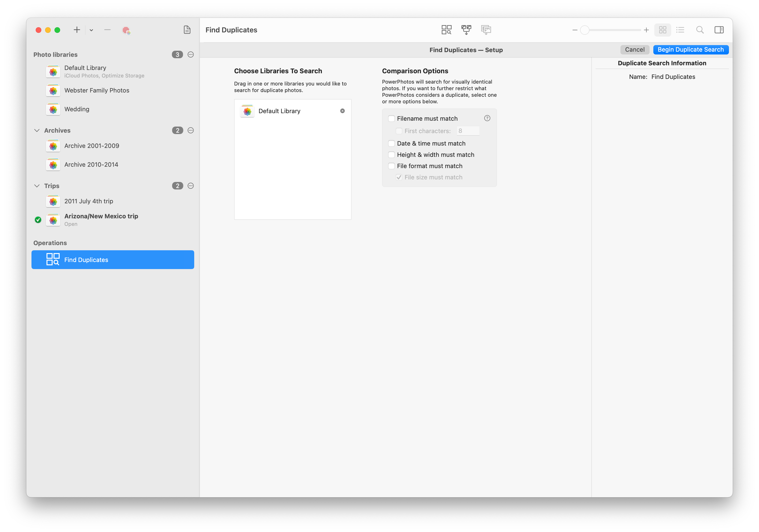Image resolution: width=759 pixels, height=532 pixels.
Task: Switch to list view icon
Action: coord(680,30)
